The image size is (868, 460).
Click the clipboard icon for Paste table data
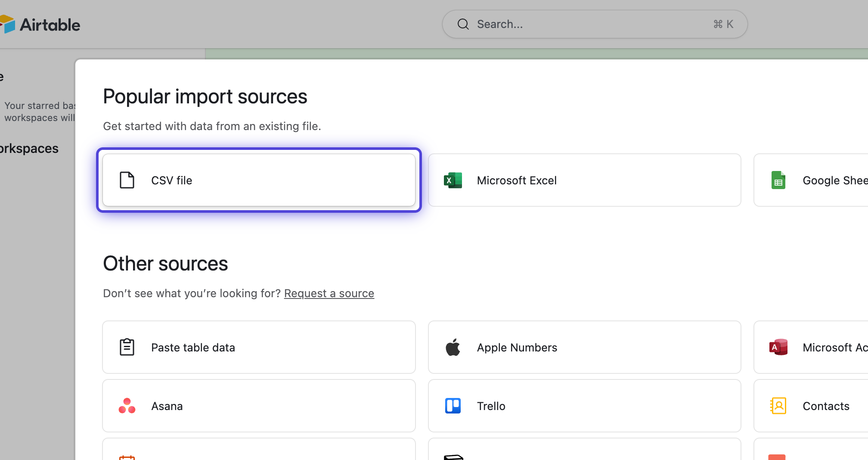click(x=127, y=347)
